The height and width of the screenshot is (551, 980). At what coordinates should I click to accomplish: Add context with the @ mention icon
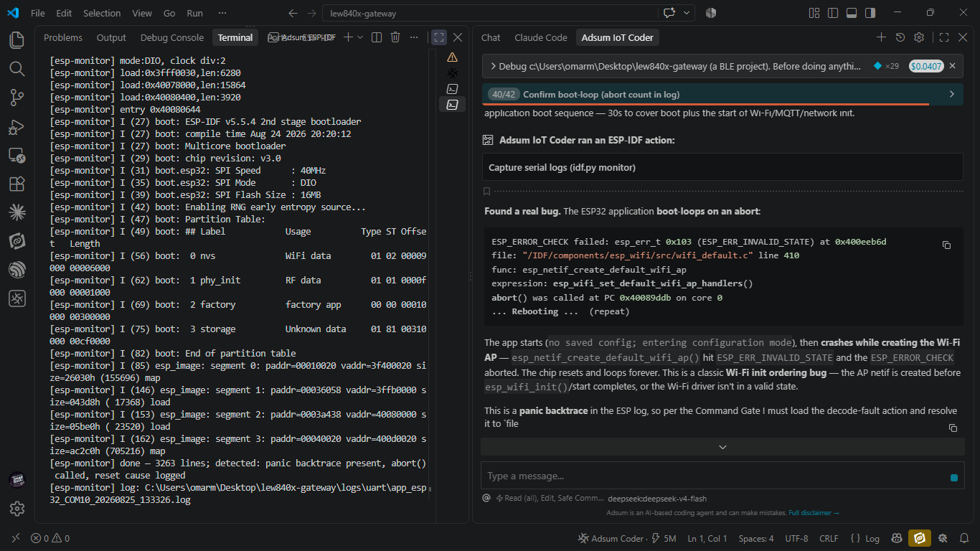click(486, 498)
